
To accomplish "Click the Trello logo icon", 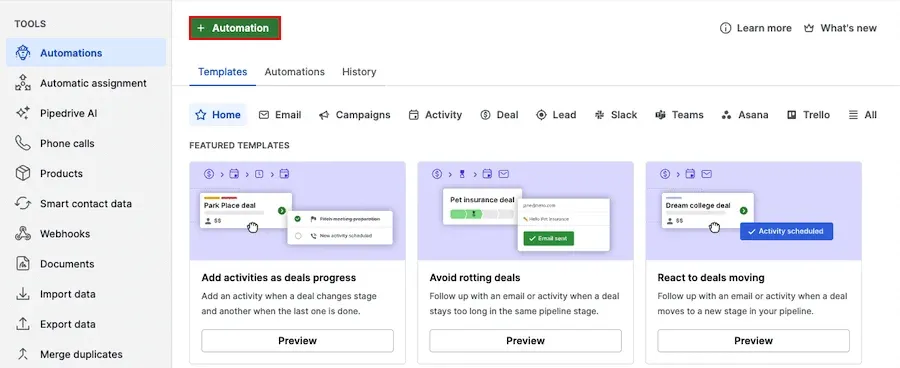I will point(792,115).
